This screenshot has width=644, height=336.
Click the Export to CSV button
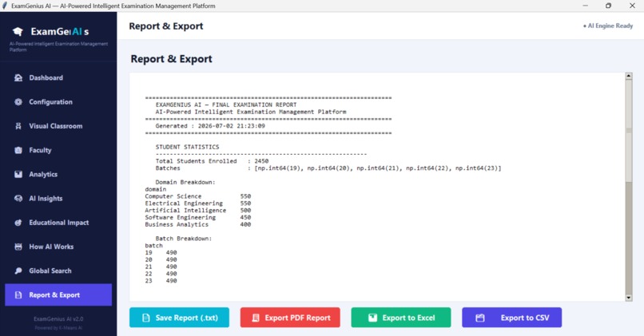pos(511,318)
